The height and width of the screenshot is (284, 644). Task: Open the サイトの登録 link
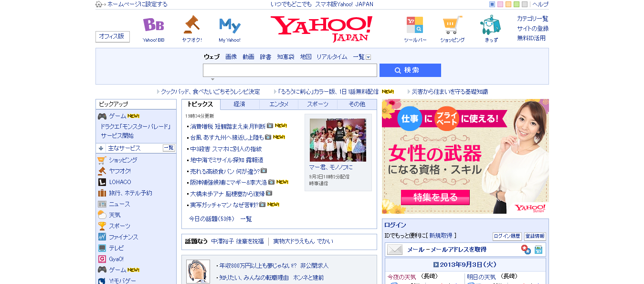pos(533,28)
